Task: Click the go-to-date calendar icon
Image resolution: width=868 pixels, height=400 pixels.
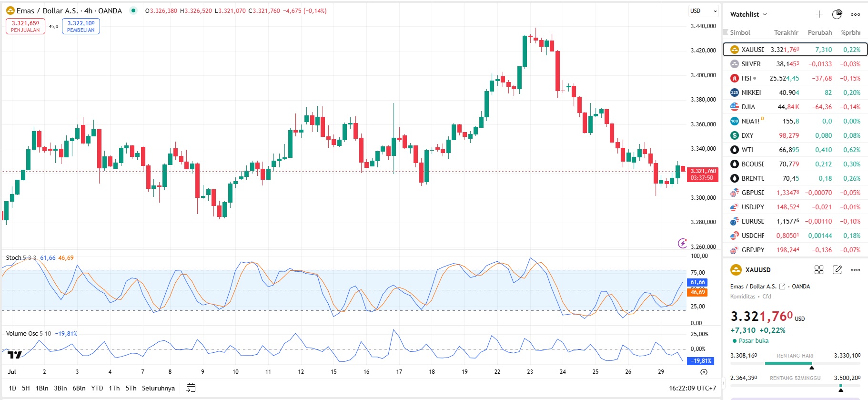Action: (x=191, y=388)
